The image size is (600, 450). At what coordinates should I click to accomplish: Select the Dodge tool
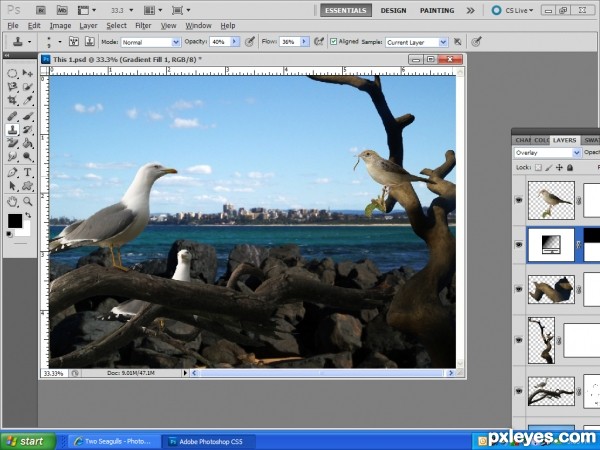click(28, 157)
